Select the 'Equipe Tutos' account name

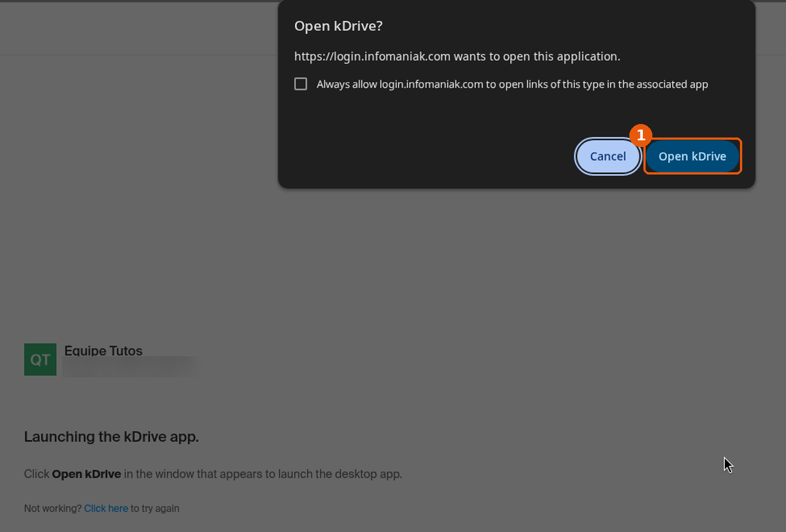click(x=103, y=351)
